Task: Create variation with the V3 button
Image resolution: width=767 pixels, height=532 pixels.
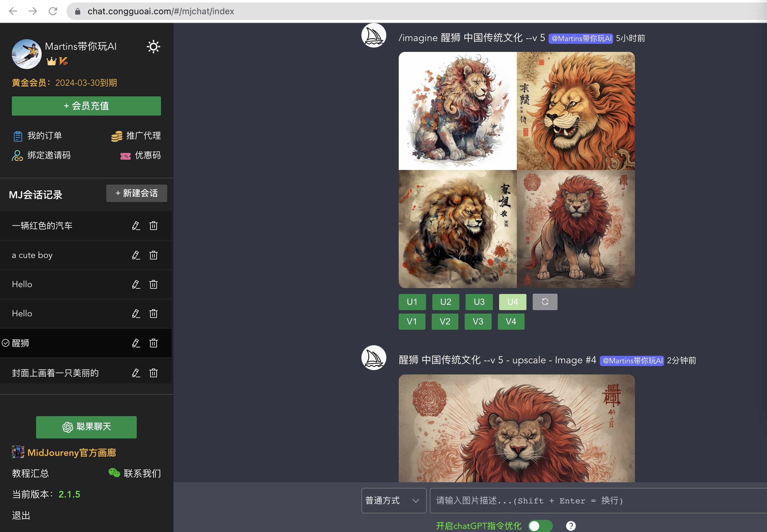Action: (x=478, y=321)
